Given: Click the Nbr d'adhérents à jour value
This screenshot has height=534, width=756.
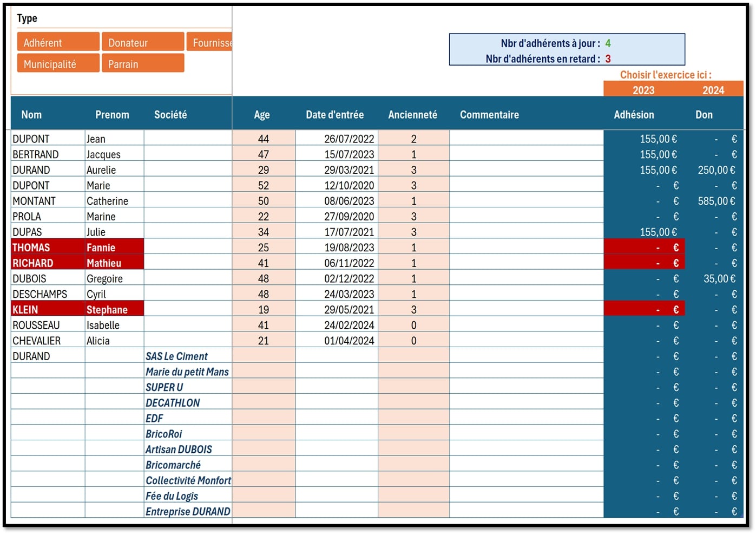Looking at the screenshot, I should [x=608, y=43].
